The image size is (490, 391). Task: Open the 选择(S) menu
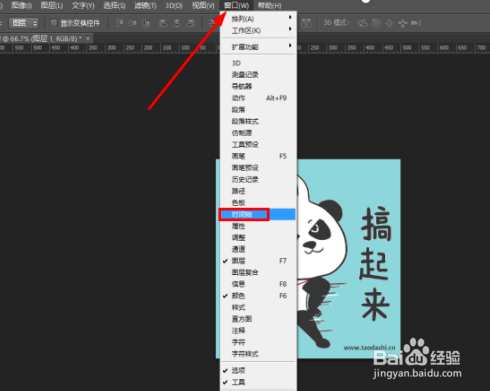pyautogui.click(x=114, y=5)
